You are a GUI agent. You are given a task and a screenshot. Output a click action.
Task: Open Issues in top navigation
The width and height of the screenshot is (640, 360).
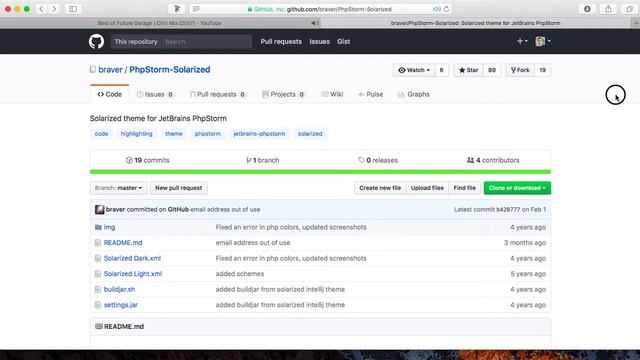(320, 42)
